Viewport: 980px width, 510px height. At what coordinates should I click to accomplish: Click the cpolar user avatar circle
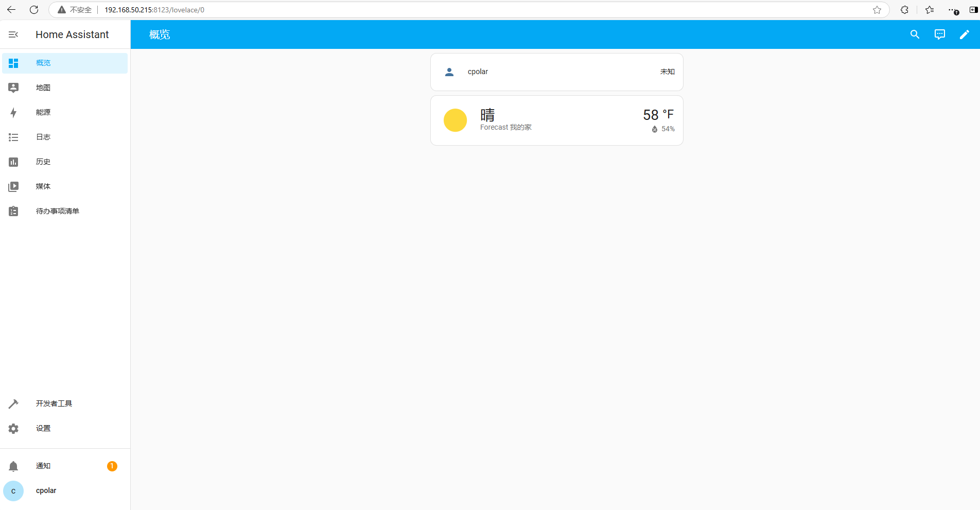13,491
